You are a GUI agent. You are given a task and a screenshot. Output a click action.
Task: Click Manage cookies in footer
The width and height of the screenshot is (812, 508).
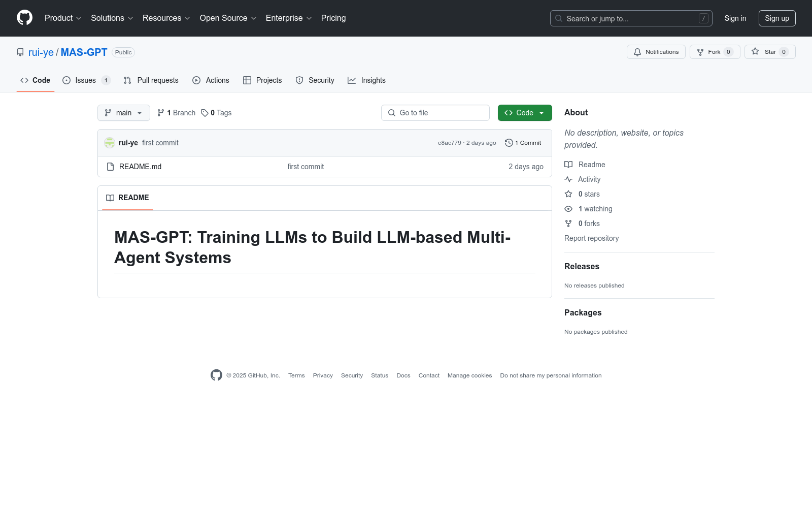tap(469, 375)
